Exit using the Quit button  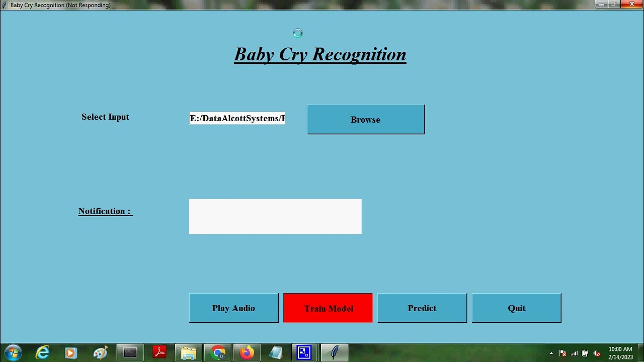517,308
